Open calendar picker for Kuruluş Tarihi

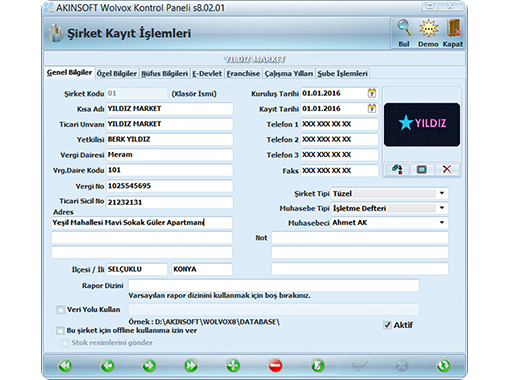point(372,93)
